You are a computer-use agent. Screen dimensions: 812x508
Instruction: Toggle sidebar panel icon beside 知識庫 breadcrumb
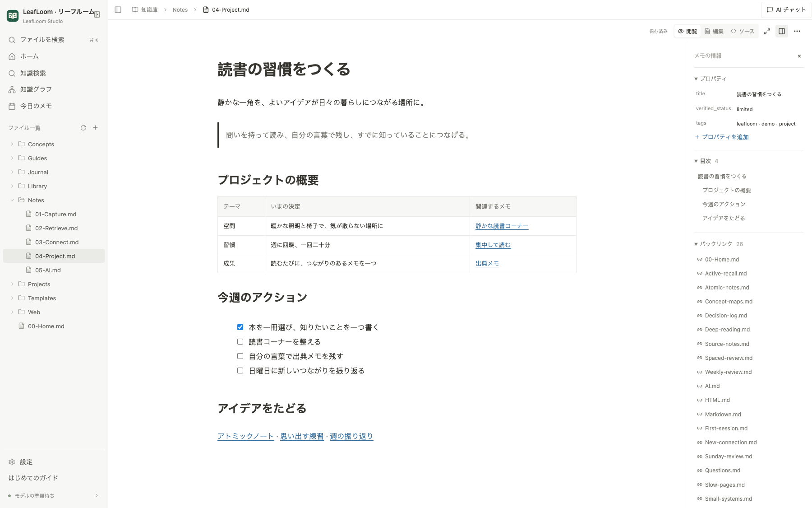coord(118,9)
